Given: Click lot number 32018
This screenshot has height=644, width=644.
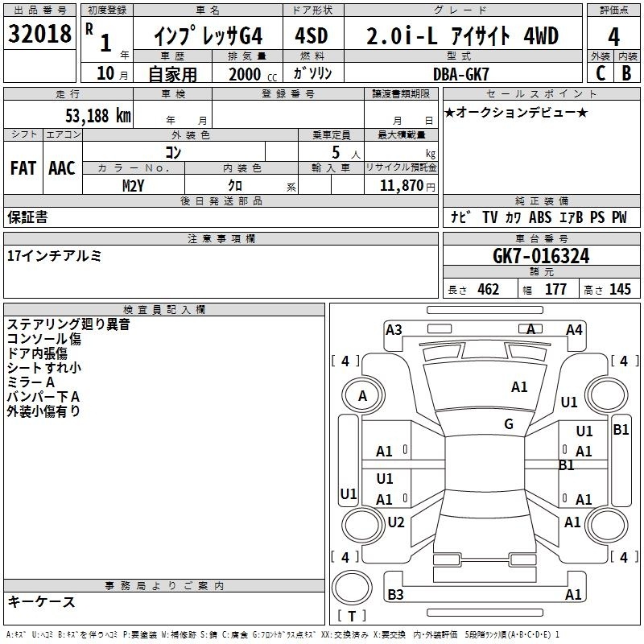Looking at the screenshot, I should pos(39,34).
